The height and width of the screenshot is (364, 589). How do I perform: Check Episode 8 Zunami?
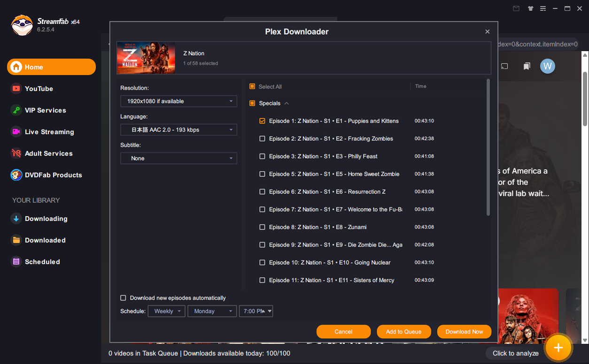[263, 227]
